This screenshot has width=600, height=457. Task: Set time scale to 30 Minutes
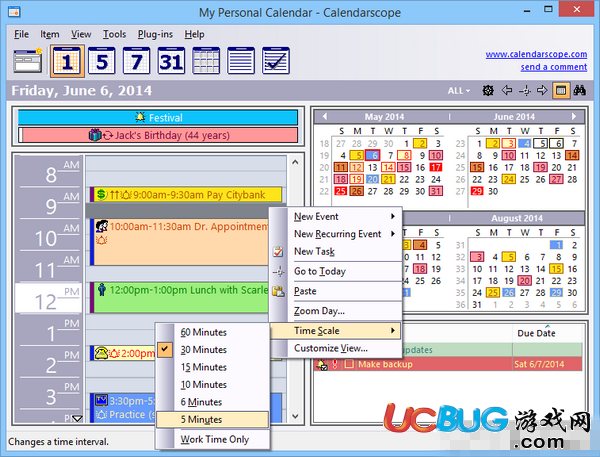(x=213, y=349)
